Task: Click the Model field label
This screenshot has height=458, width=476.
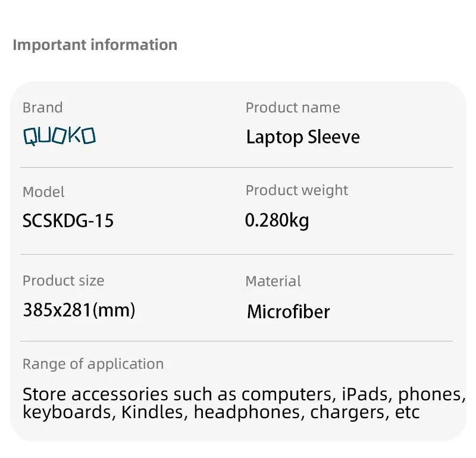Action: point(43,192)
